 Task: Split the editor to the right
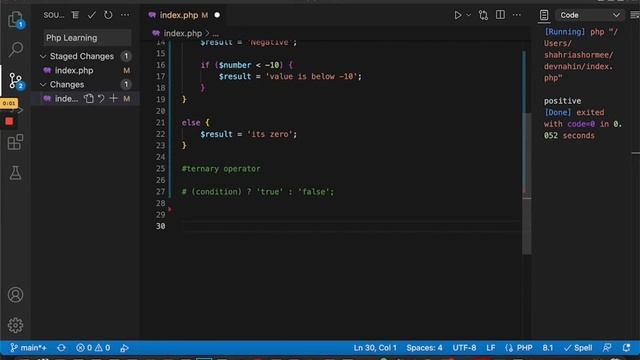(x=500, y=15)
